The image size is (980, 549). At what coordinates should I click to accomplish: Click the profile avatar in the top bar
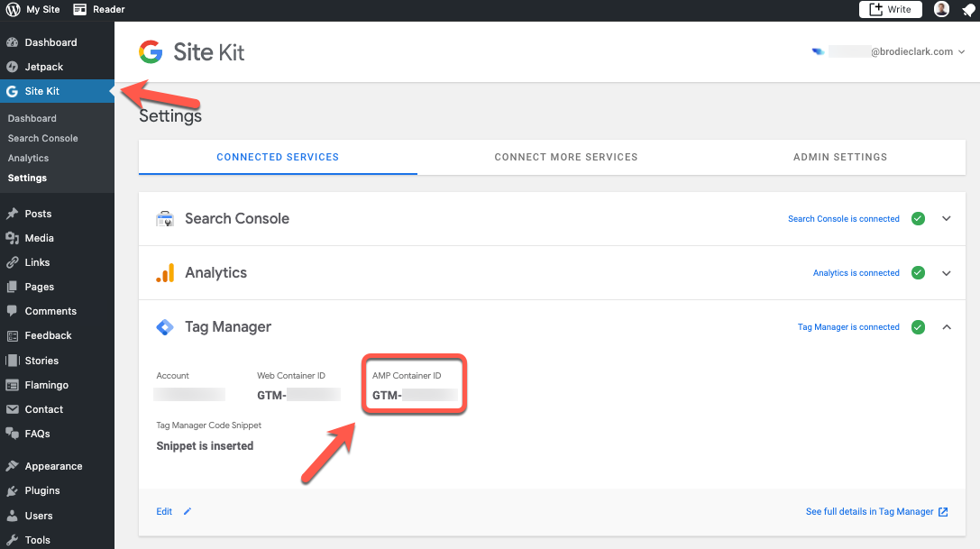940,9
